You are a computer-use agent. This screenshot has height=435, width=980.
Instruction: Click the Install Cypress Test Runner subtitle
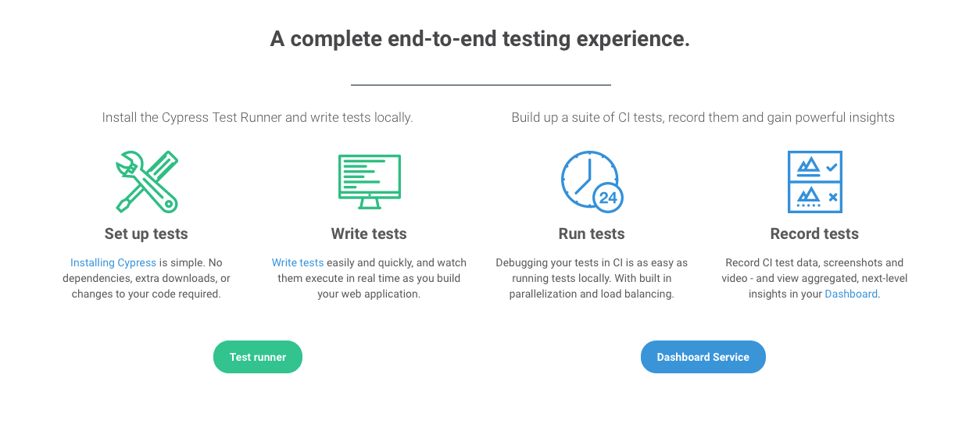(257, 118)
